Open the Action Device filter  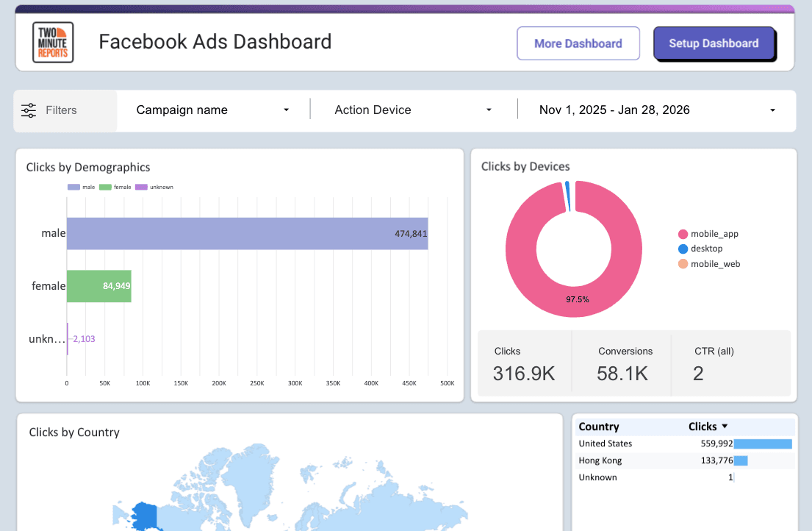[412, 110]
